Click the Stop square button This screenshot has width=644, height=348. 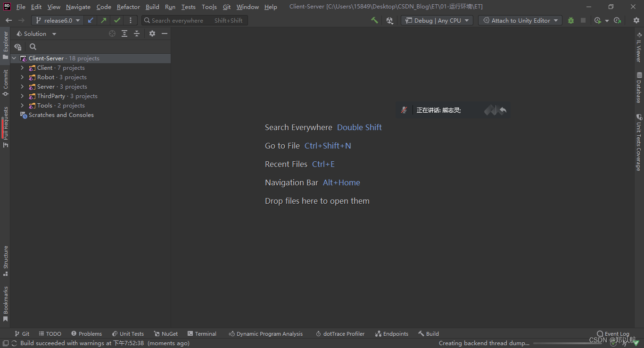(583, 20)
